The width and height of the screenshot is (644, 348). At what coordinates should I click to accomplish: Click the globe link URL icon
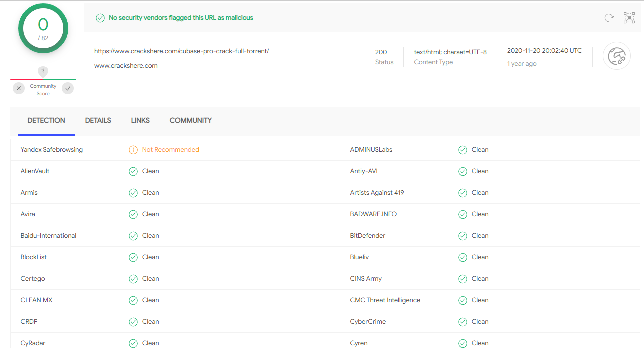click(x=616, y=56)
